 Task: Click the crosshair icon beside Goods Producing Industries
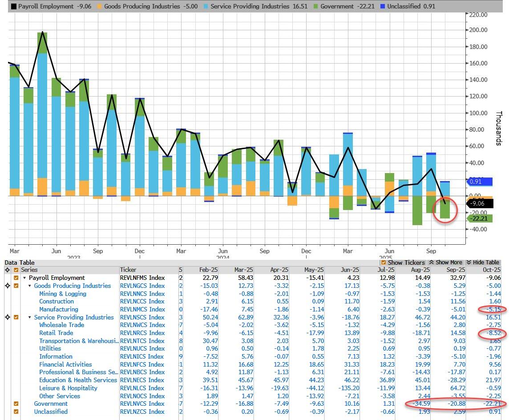pyautogui.click(x=8, y=286)
